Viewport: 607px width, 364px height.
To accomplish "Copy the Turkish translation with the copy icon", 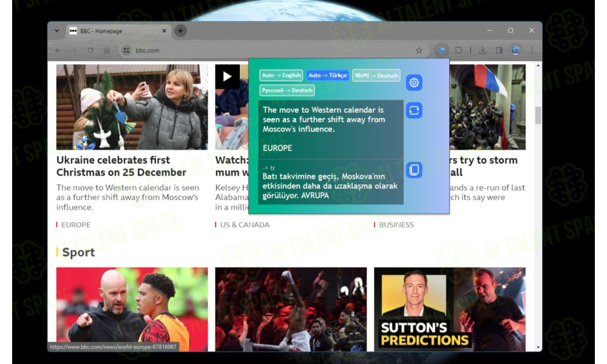I will point(414,170).
